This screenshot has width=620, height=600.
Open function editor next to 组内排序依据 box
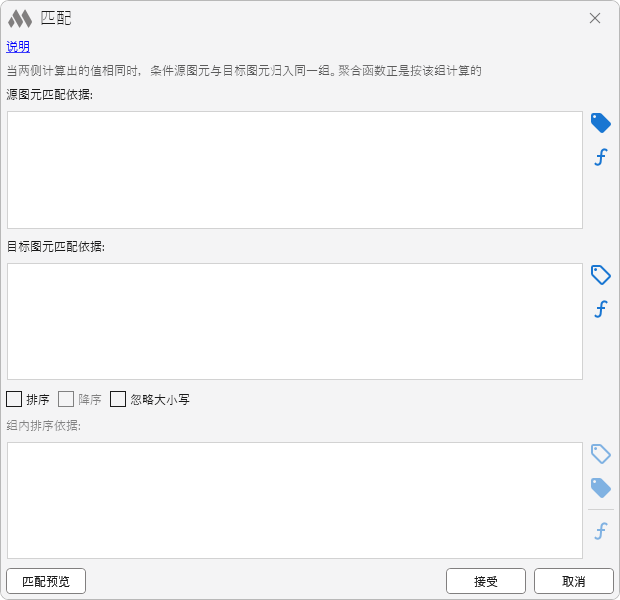point(600,531)
